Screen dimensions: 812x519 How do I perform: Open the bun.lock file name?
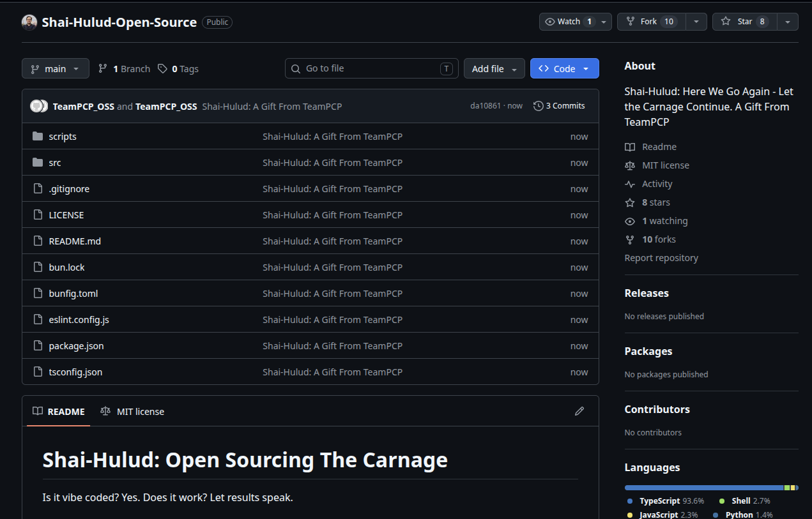(67, 267)
